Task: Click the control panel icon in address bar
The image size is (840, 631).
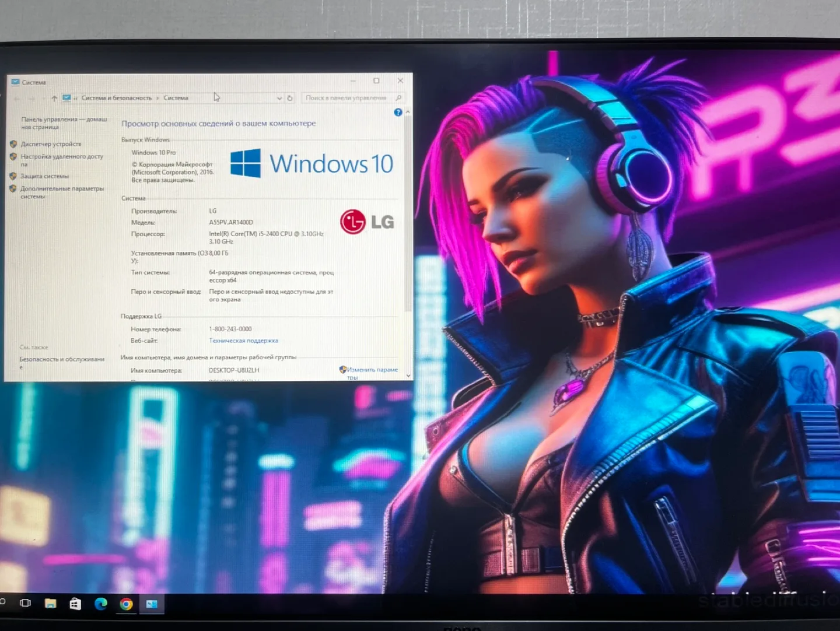Action: click(x=66, y=98)
